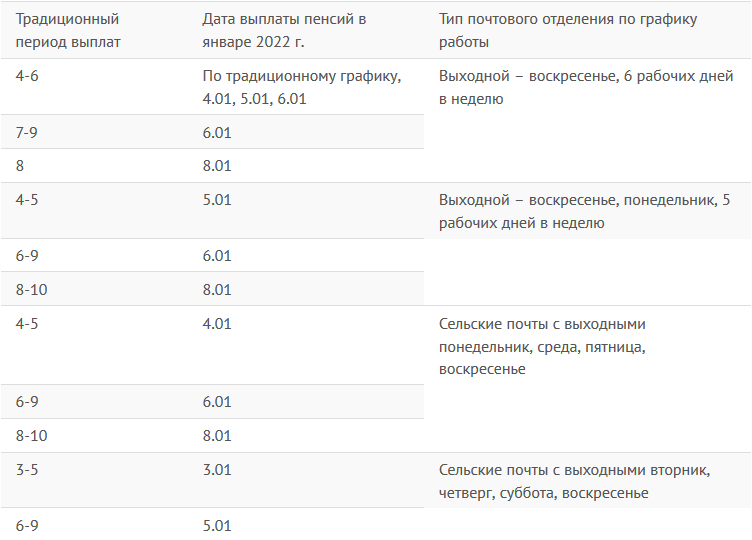This screenshot has width=752, height=540.
Task: Select the 'Дата выплаты пенсий в январе 2022 г.' header
Action: tap(284, 31)
